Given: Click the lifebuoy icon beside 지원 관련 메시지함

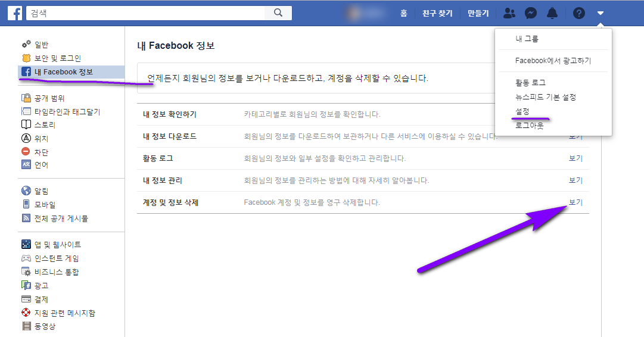Looking at the screenshot, I should tap(26, 313).
